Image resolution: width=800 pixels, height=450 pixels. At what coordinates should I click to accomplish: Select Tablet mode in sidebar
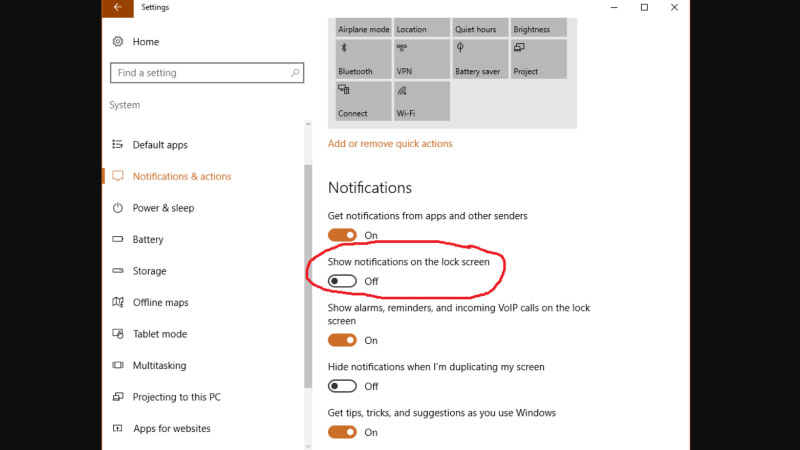point(159,334)
